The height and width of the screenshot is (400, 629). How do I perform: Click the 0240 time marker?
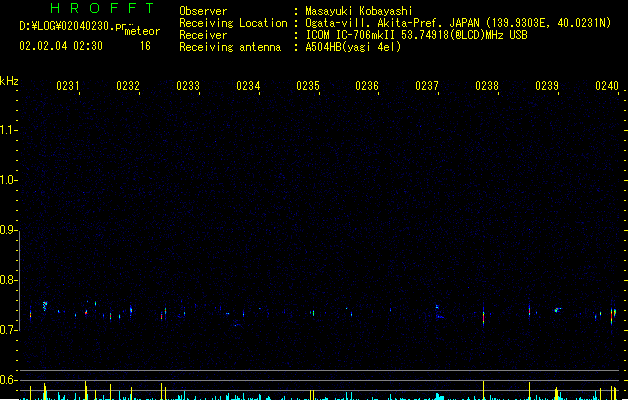pyautogui.click(x=607, y=86)
